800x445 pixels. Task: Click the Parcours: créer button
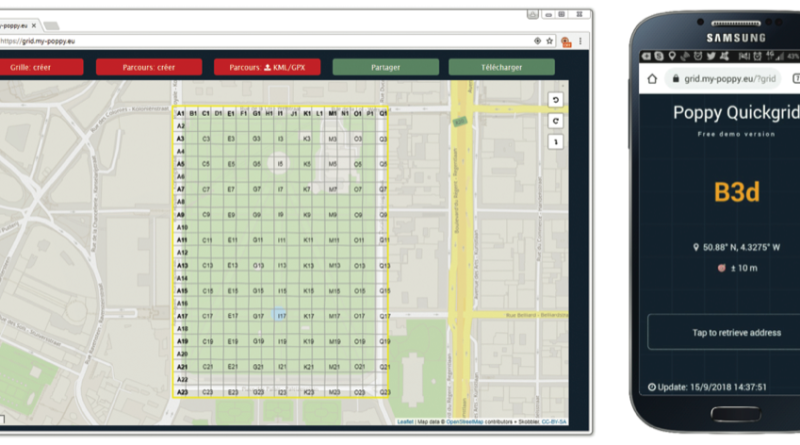149,67
